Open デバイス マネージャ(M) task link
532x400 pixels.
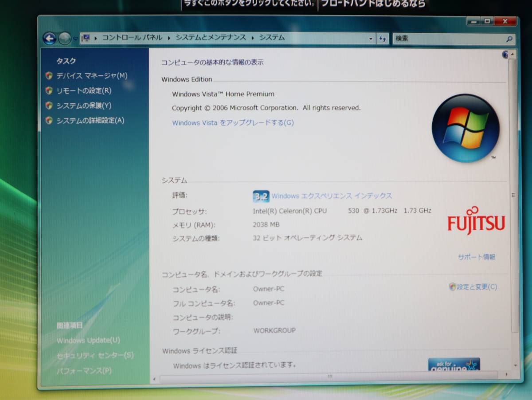click(92, 76)
